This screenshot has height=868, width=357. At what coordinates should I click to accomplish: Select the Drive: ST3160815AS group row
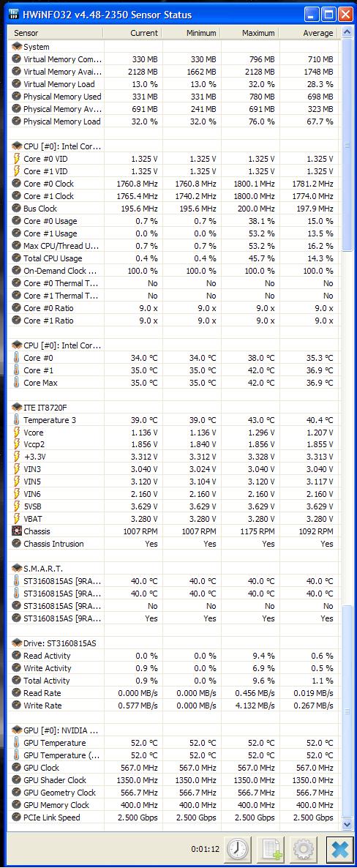pos(173,643)
